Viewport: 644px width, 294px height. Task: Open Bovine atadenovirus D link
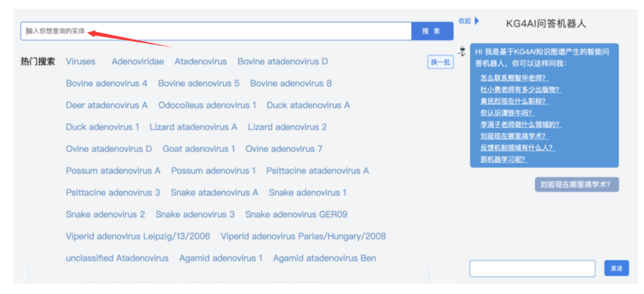[x=283, y=61]
